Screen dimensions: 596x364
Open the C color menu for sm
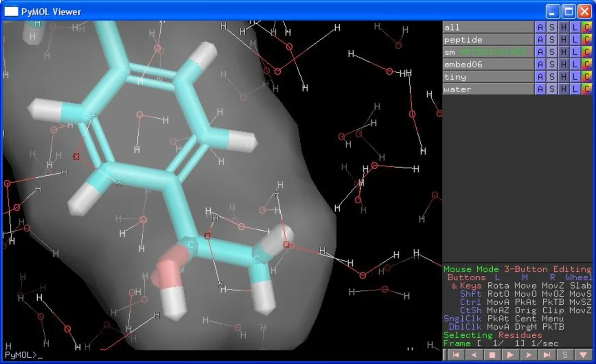(587, 52)
